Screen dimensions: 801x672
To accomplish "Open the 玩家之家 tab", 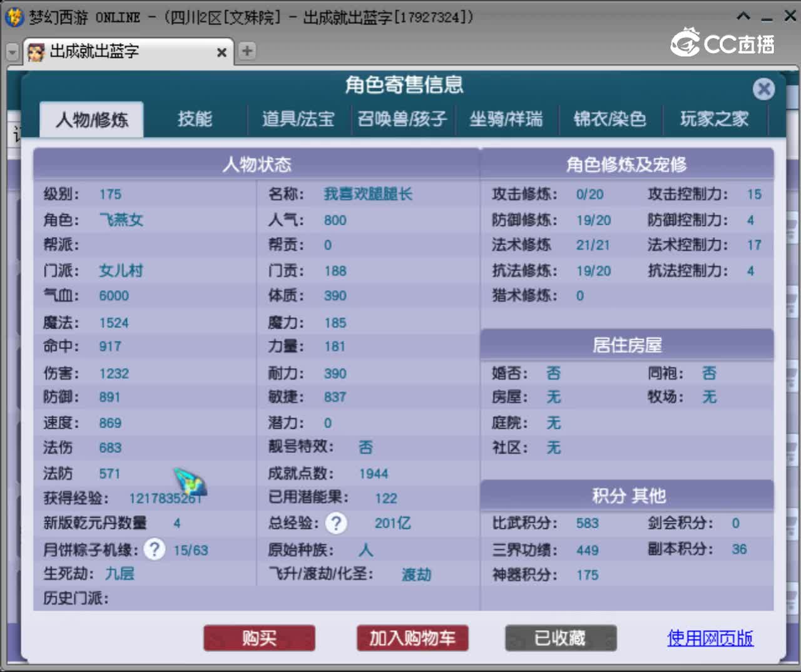I will point(714,119).
